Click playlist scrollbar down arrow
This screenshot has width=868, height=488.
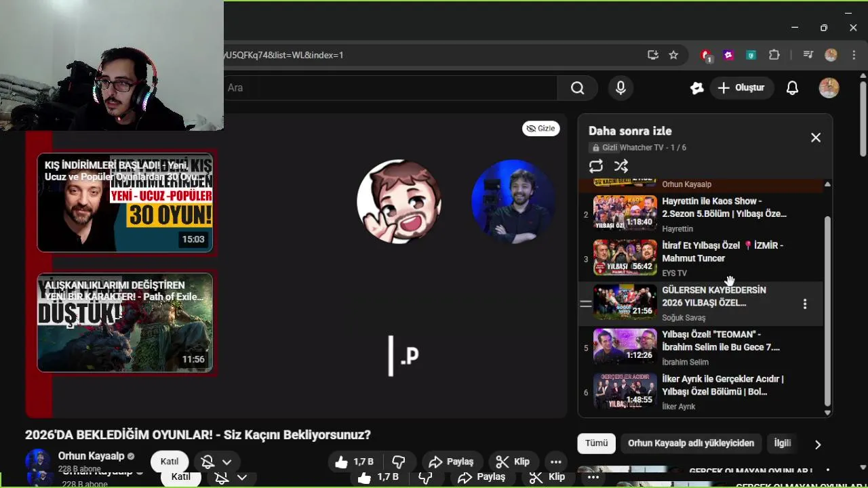(827, 413)
